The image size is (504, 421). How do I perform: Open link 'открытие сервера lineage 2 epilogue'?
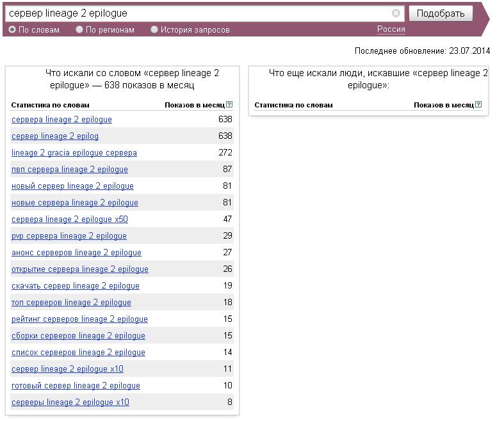80,269
